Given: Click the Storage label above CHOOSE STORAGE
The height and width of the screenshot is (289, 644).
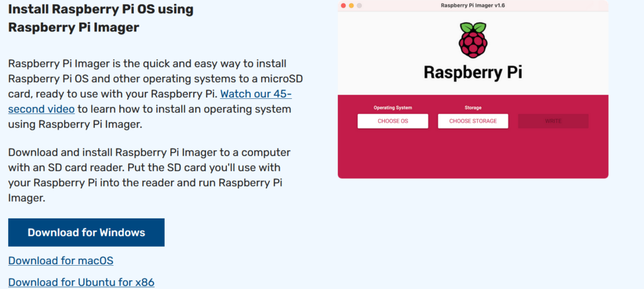Looking at the screenshot, I should tap(473, 108).
